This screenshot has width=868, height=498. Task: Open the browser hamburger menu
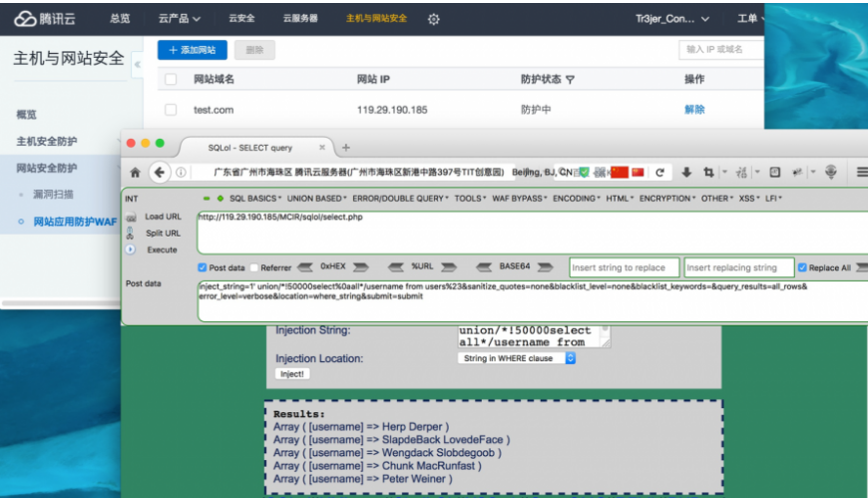tap(862, 173)
